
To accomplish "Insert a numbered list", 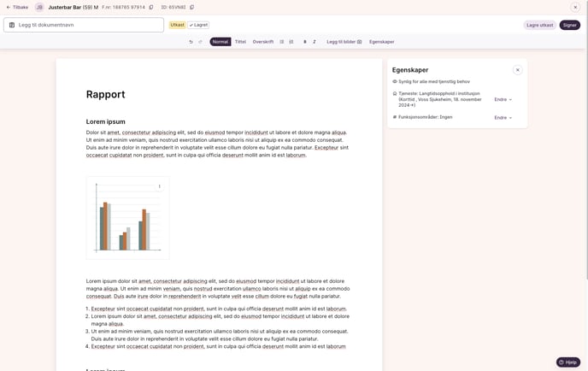I will tap(291, 42).
